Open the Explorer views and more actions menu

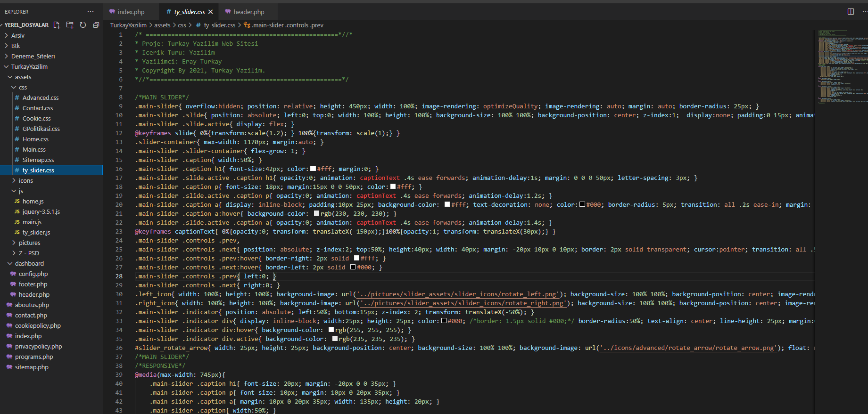pos(91,12)
